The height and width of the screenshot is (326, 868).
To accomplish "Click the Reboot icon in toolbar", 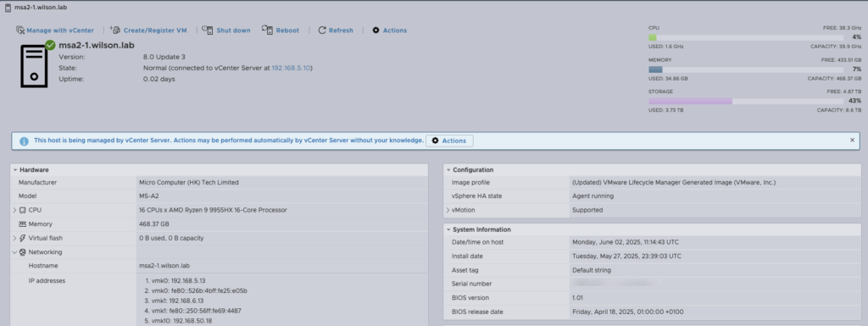I will tap(267, 30).
